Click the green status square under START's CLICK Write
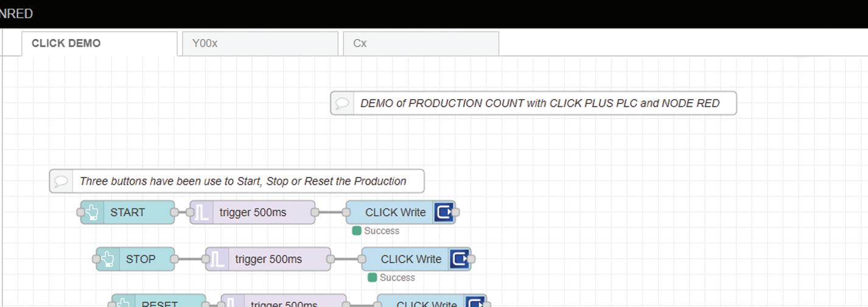Image resolution: width=868 pixels, height=307 pixels. click(357, 231)
